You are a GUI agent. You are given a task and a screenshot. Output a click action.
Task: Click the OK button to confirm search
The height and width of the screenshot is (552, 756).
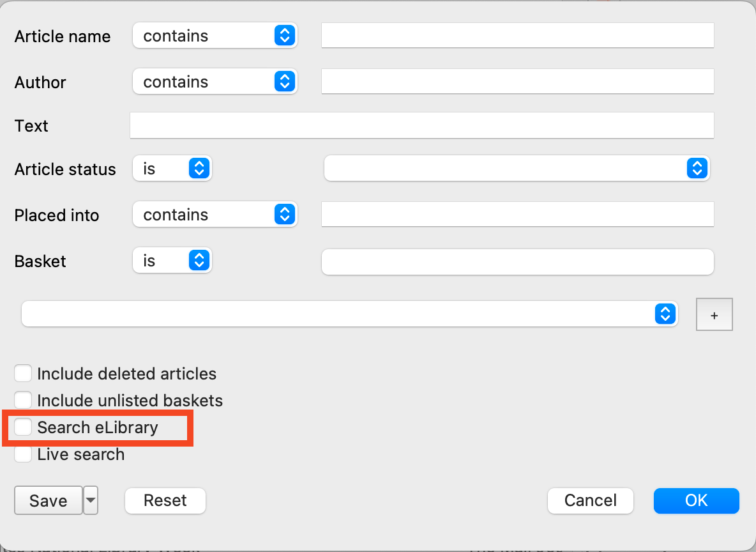tap(696, 501)
